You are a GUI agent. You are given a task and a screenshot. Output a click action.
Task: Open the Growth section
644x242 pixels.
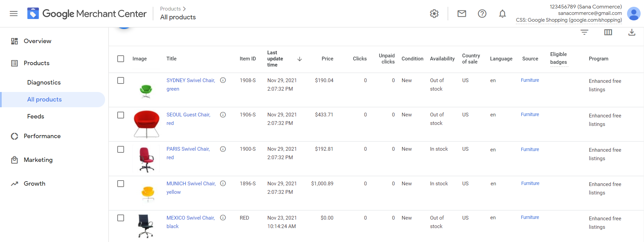click(x=34, y=184)
